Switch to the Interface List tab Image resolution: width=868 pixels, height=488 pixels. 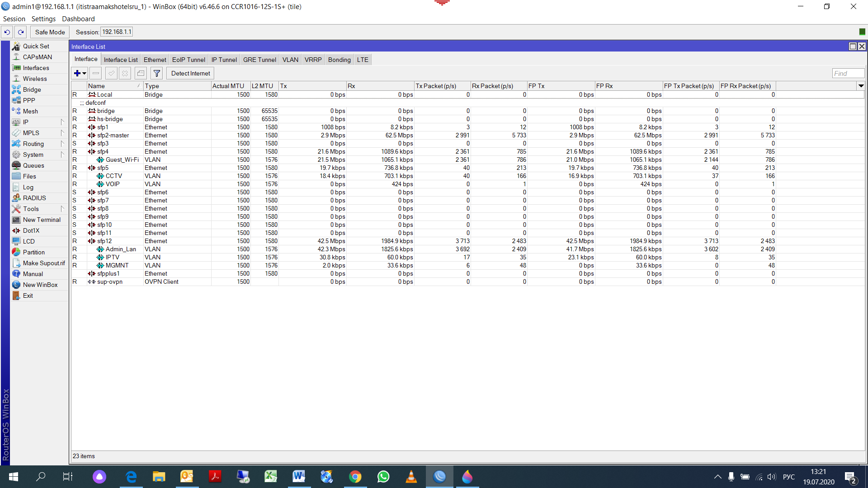coord(121,60)
